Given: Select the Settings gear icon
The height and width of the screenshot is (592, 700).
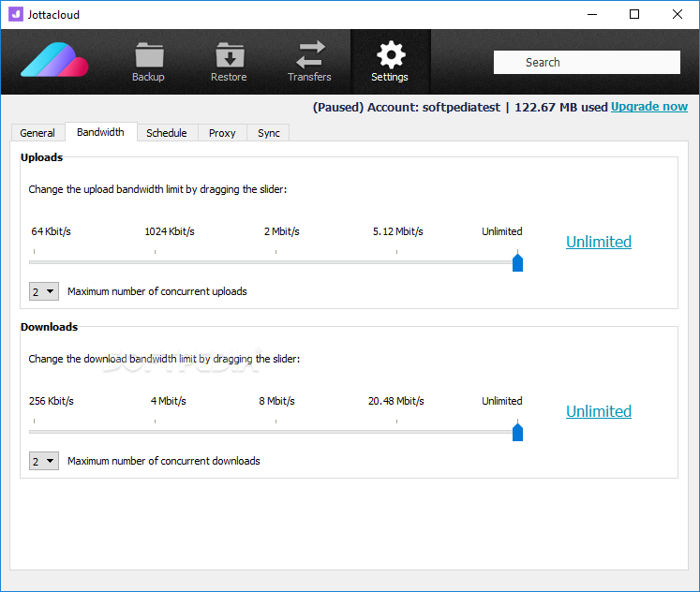Looking at the screenshot, I should (391, 54).
